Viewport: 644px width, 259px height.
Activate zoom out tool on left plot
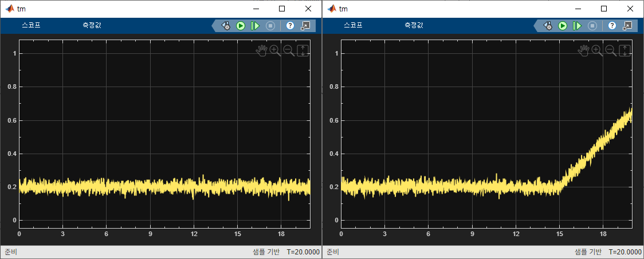click(x=289, y=50)
